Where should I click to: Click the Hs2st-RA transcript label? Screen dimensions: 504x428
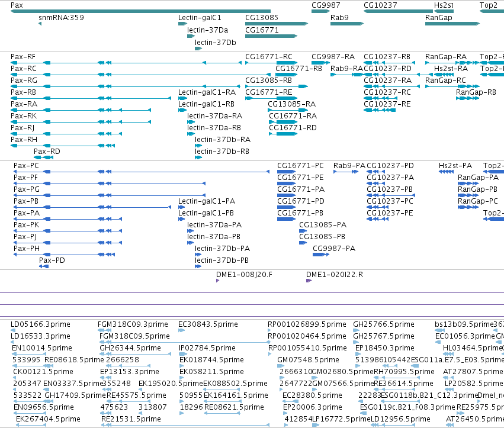tap(451, 69)
